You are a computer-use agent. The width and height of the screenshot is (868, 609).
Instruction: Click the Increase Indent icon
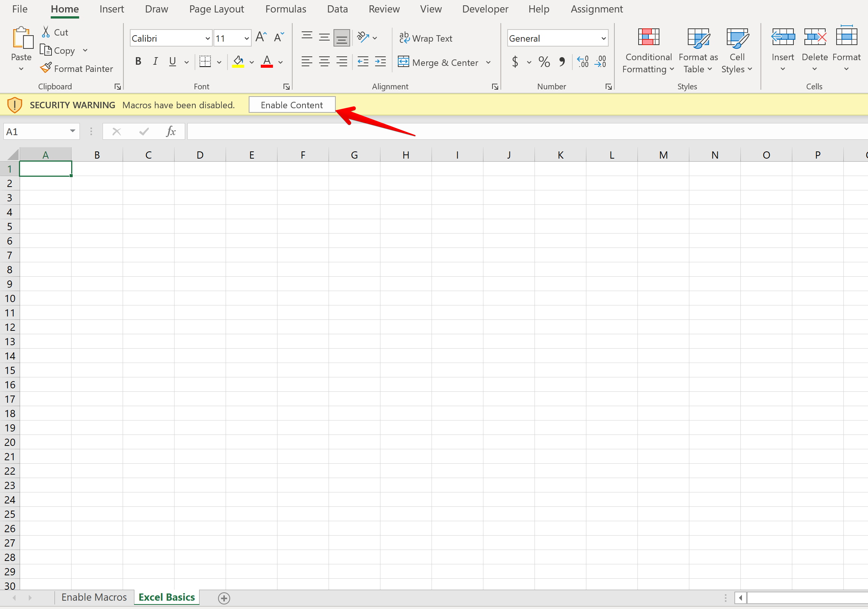380,62
